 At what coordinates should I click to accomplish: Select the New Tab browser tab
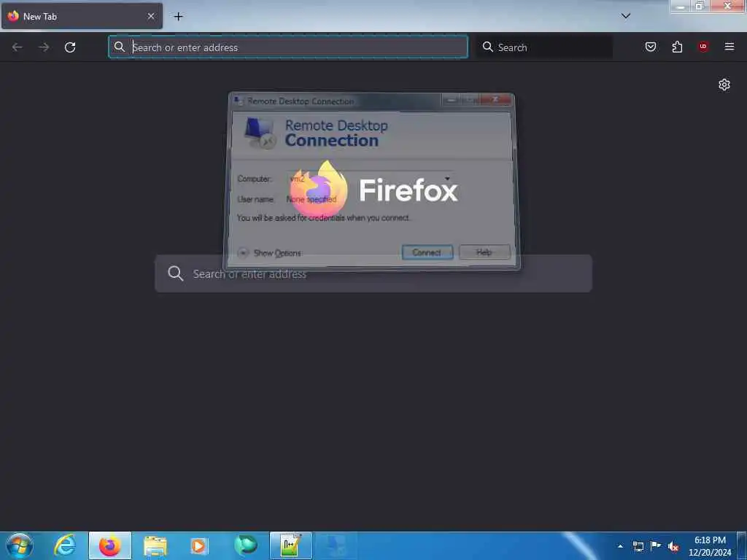[82, 16]
